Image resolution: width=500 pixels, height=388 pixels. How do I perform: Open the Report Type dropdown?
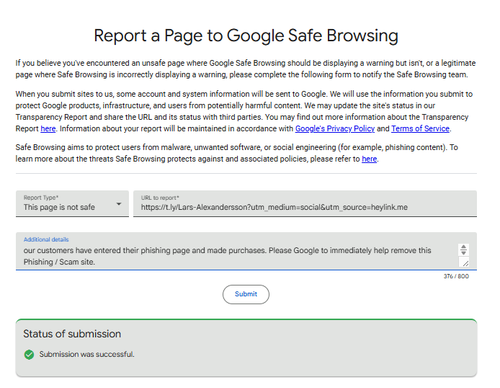[x=72, y=203]
